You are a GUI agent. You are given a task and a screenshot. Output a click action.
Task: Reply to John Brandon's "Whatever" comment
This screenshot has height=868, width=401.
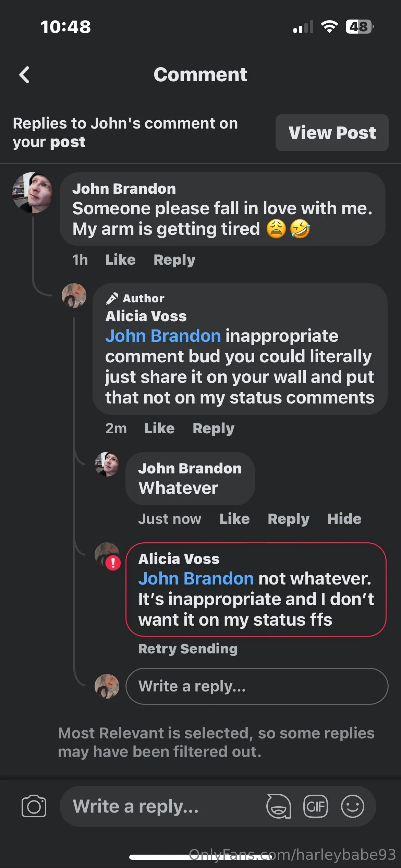[288, 519]
